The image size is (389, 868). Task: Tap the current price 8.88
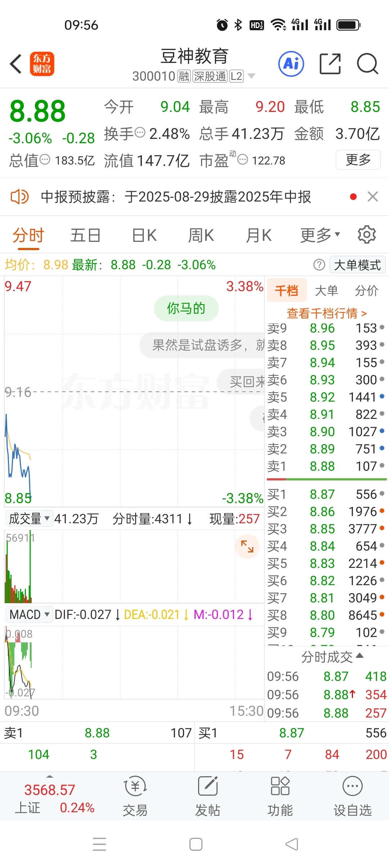[x=37, y=111]
